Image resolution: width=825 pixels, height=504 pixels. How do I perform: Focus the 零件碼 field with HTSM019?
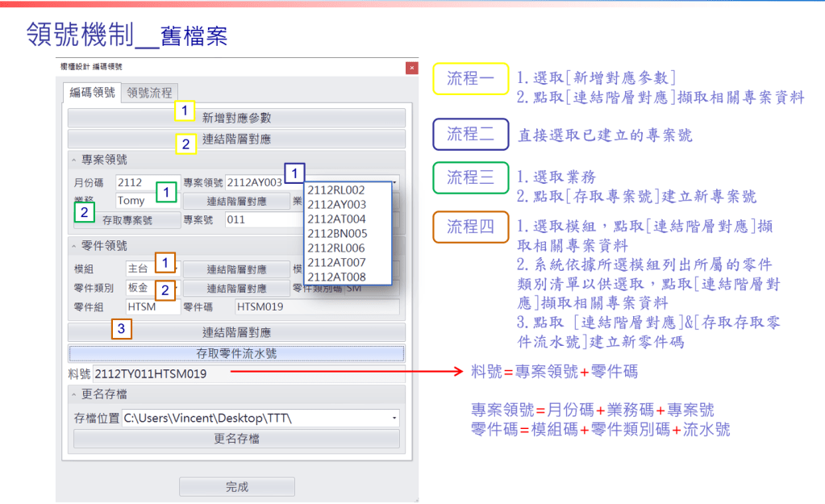[316, 306]
